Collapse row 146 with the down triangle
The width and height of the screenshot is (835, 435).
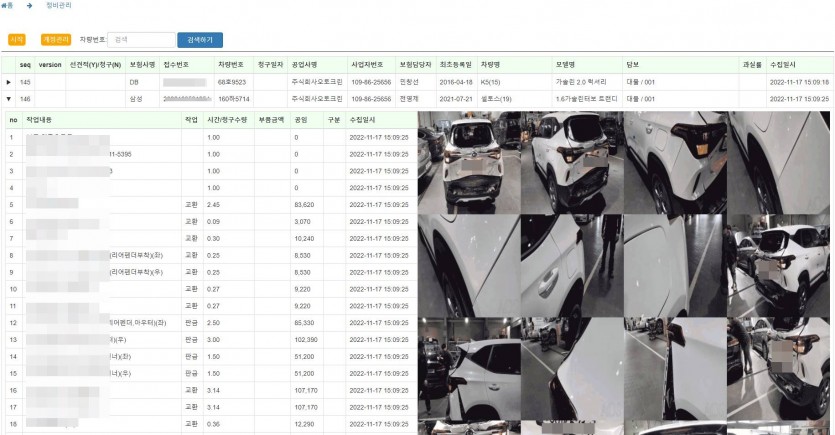(9, 99)
